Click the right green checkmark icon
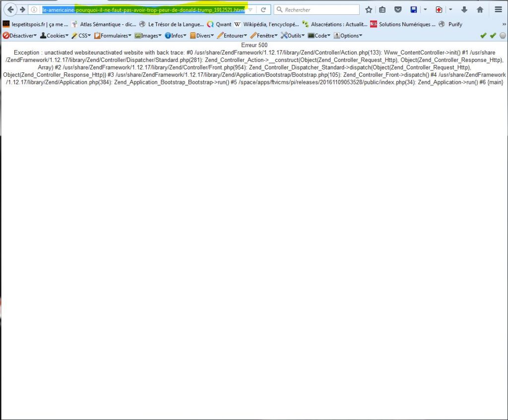The width and height of the screenshot is (508, 420). (x=493, y=36)
